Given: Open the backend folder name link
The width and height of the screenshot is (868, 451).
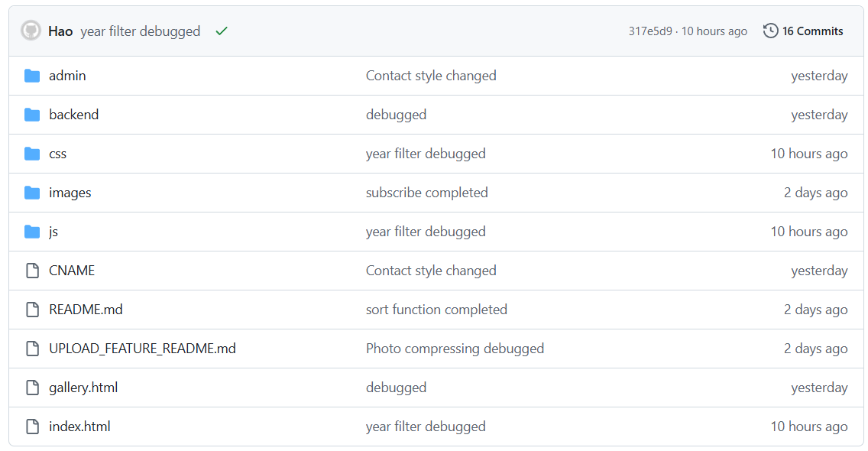Looking at the screenshot, I should pyautogui.click(x=73, y=115).
